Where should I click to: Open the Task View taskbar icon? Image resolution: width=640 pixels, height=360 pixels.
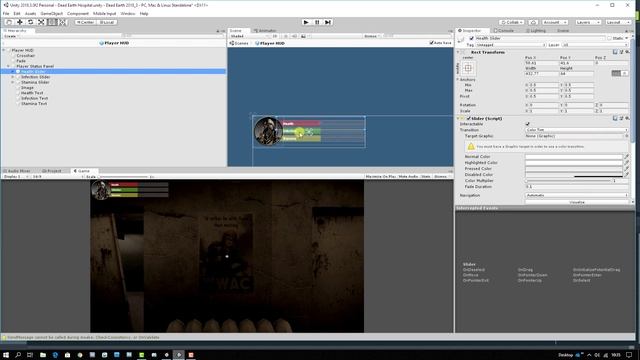click(x=30, y=355)
